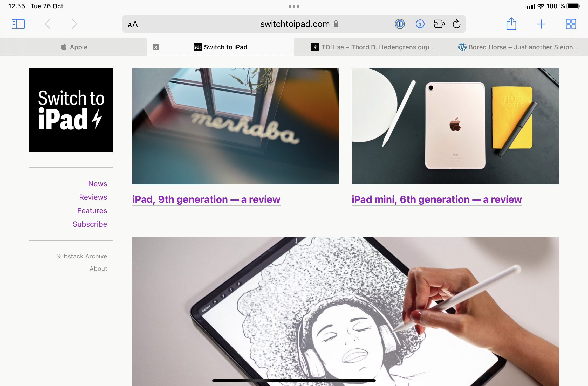The height and width of the screenshot is (386, 588).
Task: Open the About page link
Action: pos(98,268)
